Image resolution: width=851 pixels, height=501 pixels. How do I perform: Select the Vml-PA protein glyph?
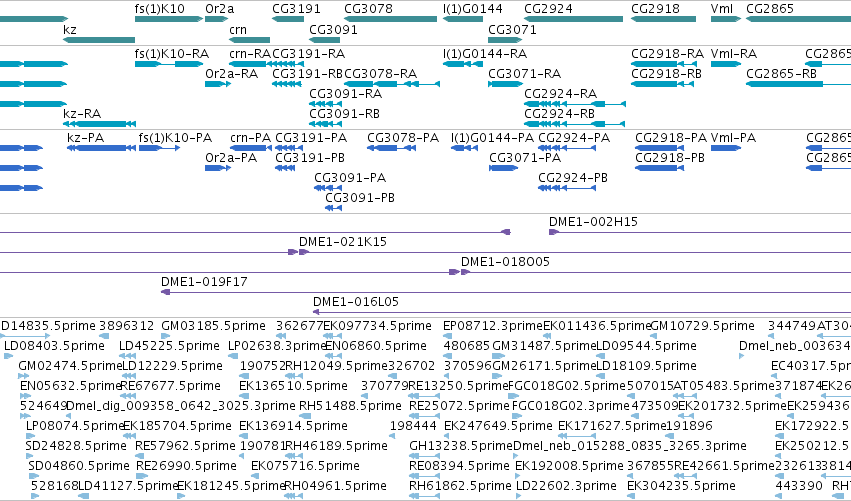726,148
